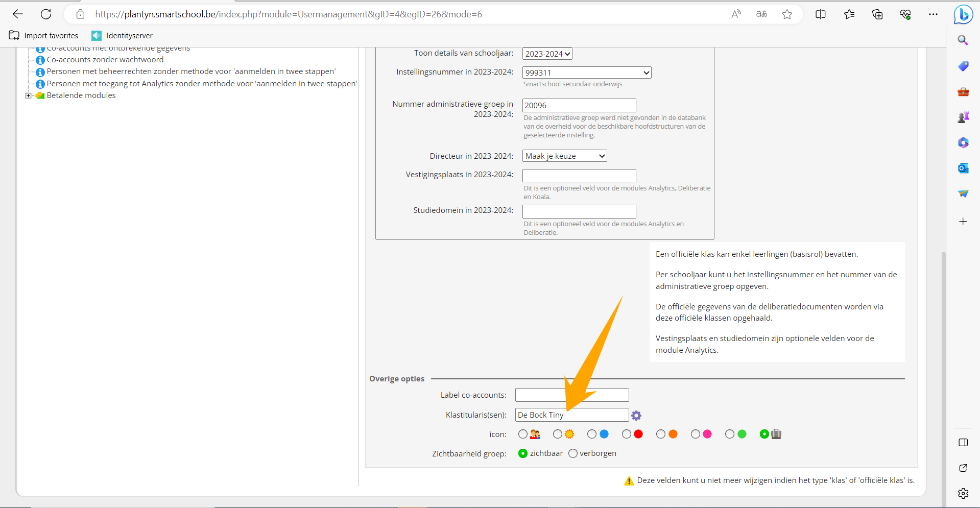Open the schooljaar 2023-2024 dropdown
The height and width of the screenshot is (508, 980).
point(547,54)
